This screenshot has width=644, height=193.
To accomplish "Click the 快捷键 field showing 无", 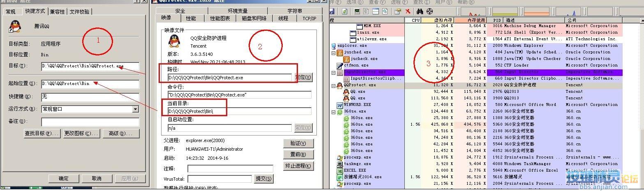I will tap(90, 97).
